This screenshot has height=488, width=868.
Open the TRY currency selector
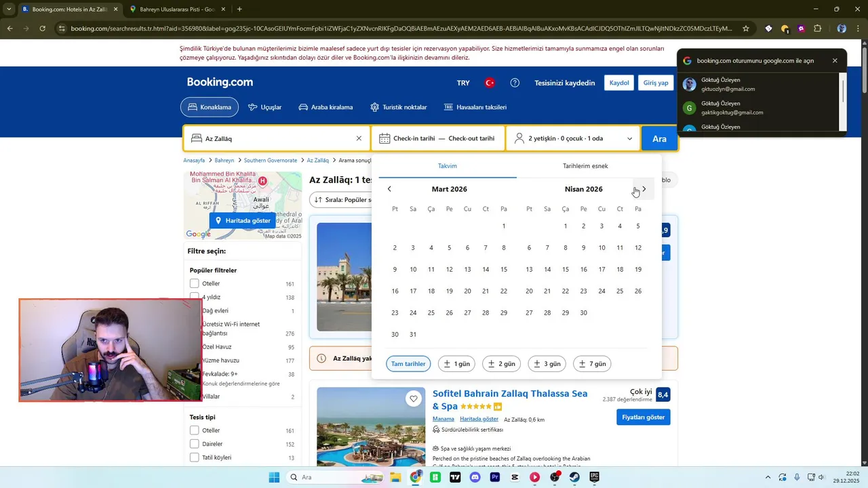pos(463,83)
